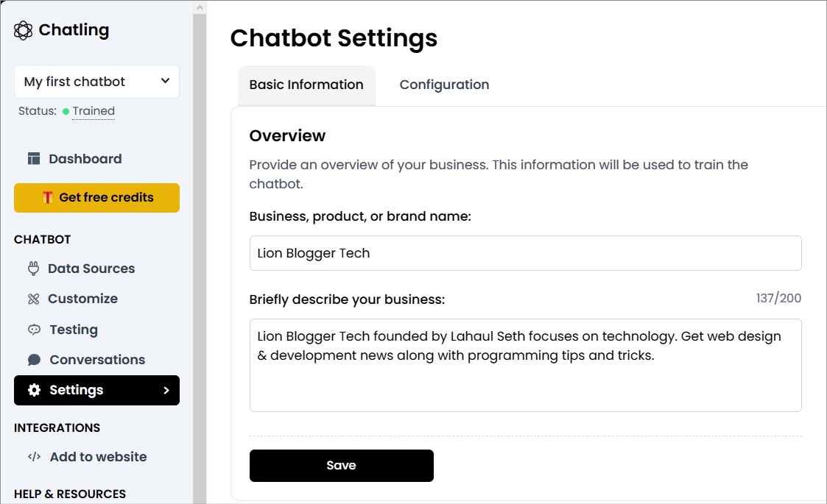The width and height of the screenshot is (827, 504).
Task: Go to the Testing page
Action: (x=74, y=330)
